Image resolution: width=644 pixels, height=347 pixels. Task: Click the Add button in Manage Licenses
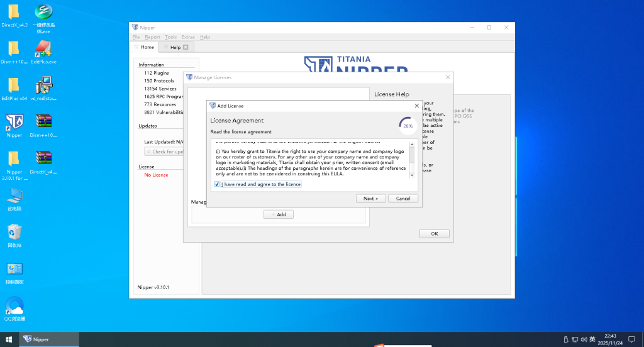279,214
